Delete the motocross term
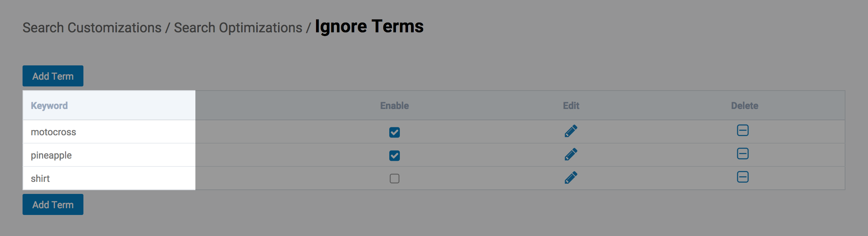The height and width of the screenshot is (236, 868). coord(742,130)
